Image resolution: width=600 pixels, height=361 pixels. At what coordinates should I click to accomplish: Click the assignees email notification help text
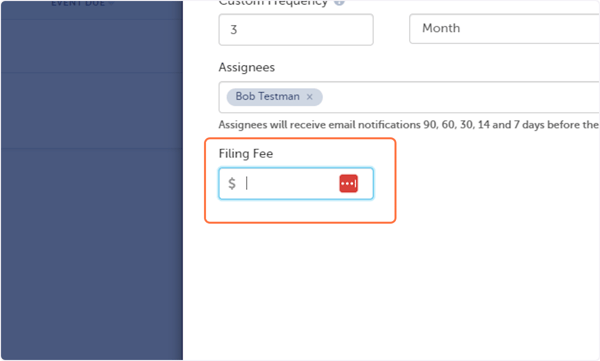(408, 125)
